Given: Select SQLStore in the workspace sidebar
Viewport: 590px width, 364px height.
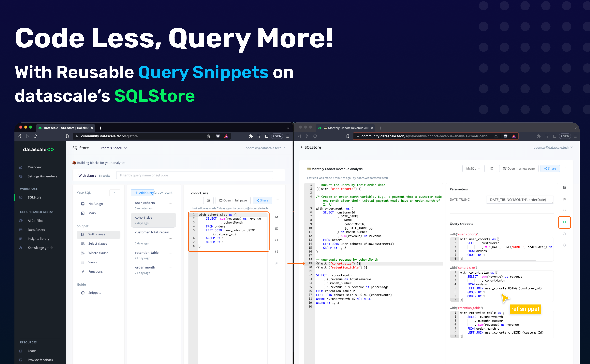Looking at the screenshot, I should point(34,197).
